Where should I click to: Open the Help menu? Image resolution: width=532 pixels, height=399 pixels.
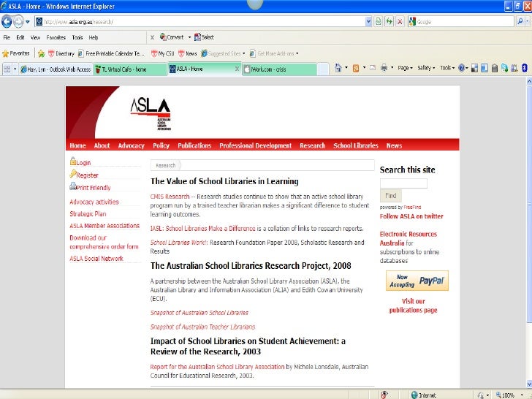[94, 38]
